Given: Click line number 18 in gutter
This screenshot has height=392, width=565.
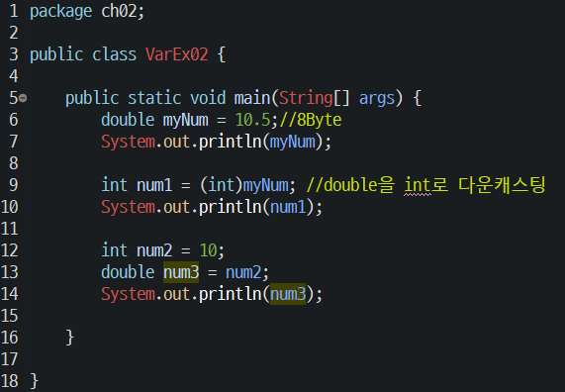Looking at the screenshot, I should tap(9, 381).
